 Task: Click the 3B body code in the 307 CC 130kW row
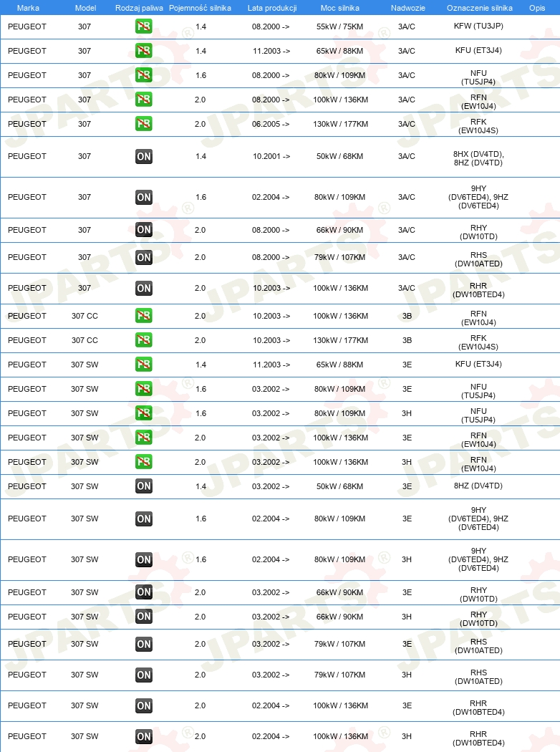pos(407,340)
